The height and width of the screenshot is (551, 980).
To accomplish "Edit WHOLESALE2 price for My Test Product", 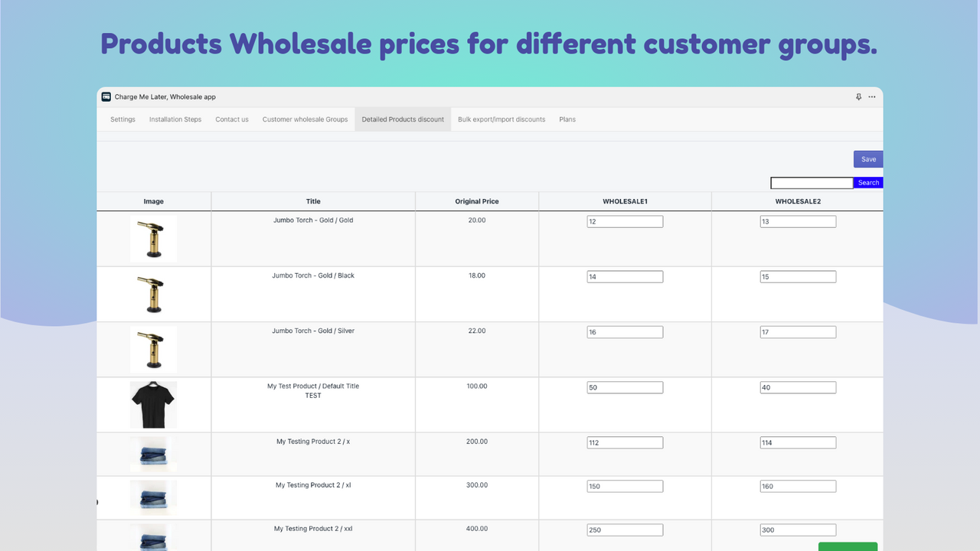I will (798, 387).
